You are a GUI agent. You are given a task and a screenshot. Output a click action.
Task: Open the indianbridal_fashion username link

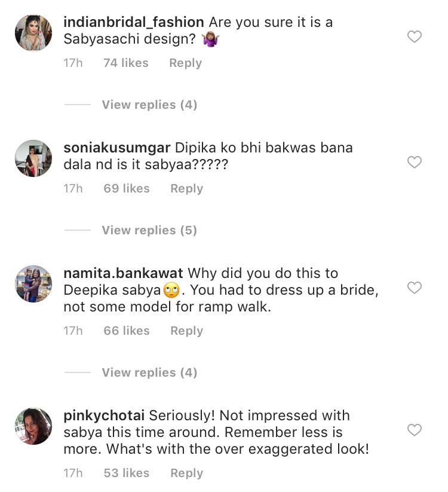[133, 22]
